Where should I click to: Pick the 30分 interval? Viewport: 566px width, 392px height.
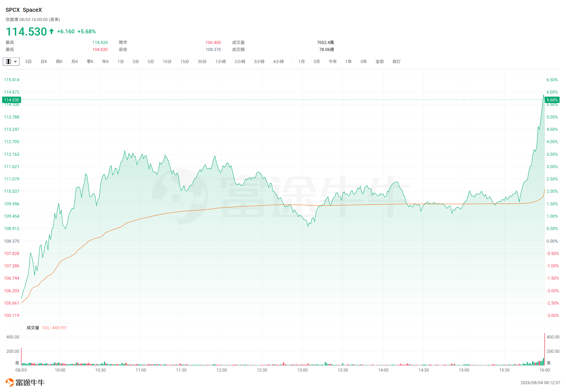[202, 62]
